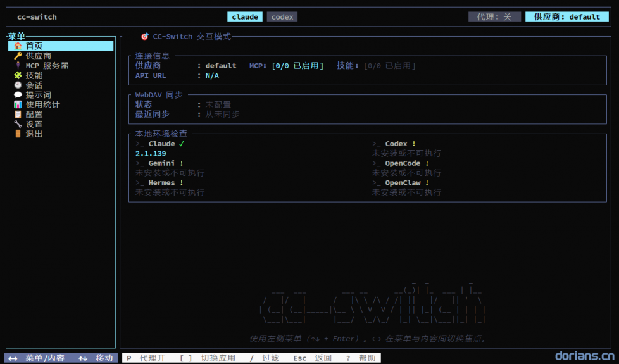Switch to the claude app tab
Image resolution: width=619 pixels, height=364 pixels.
(x=245, y=16)
